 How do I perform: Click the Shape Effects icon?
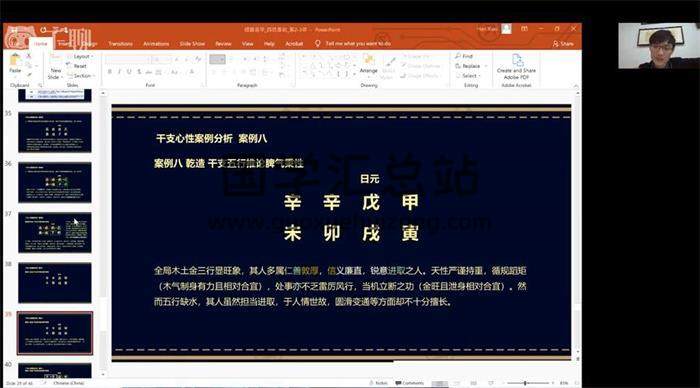[403, 76]
